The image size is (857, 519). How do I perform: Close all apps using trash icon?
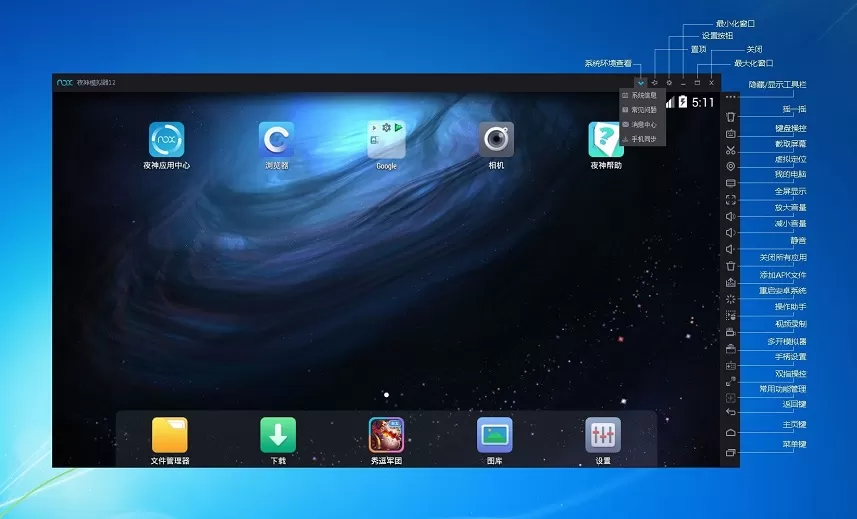(x=731, y=266)
